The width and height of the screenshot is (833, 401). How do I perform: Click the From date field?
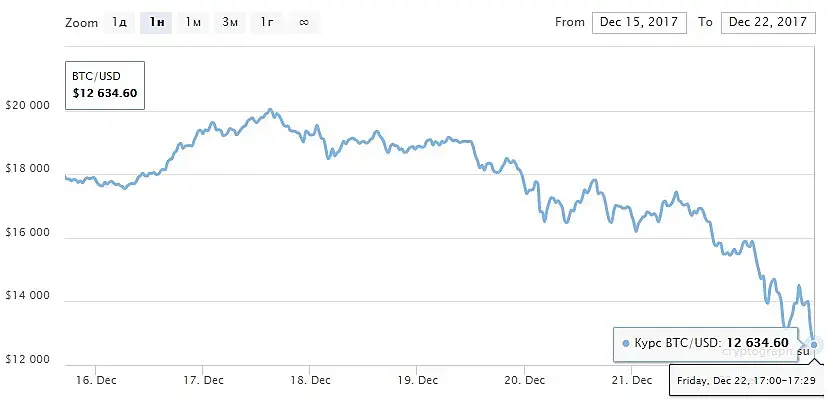[x=639, y=22]
